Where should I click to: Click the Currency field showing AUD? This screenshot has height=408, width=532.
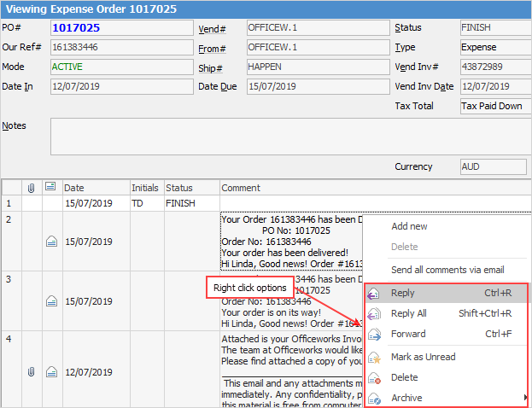point(493,167)
